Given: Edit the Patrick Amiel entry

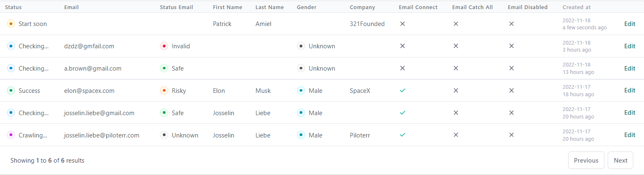Looking at the screenshot, I should (630, 24).
